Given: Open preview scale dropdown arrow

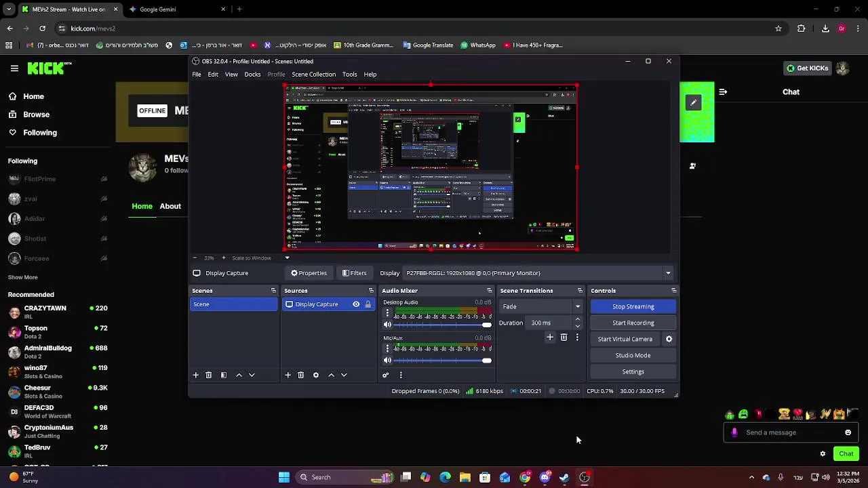Looking at the screenshot, I should 287,258.
